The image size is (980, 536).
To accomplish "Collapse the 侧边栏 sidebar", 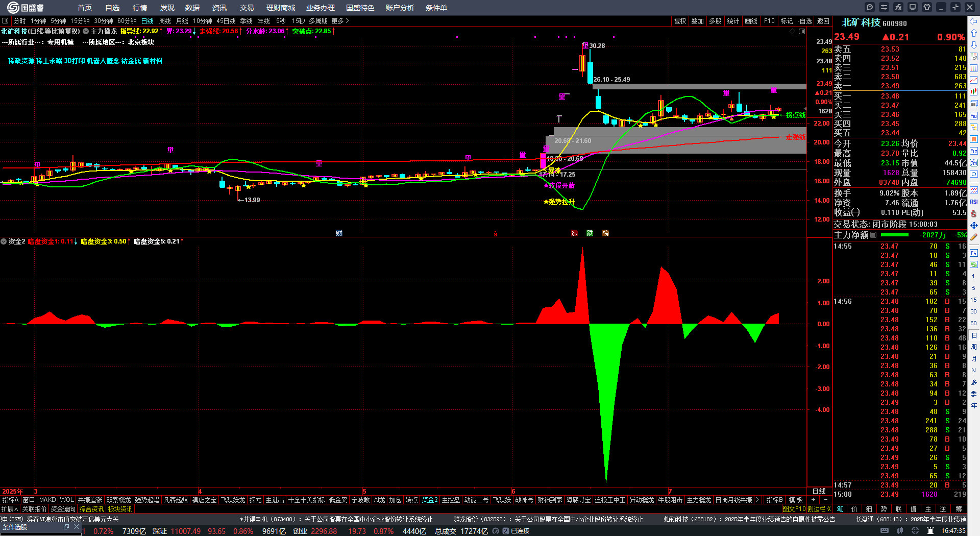I will tap(819, 509).
